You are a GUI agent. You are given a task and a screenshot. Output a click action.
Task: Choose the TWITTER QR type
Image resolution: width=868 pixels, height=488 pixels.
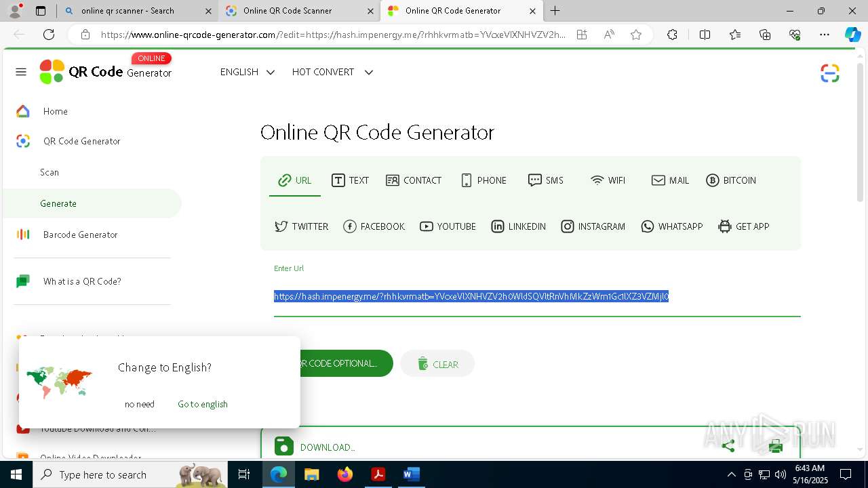coord(301,226)
